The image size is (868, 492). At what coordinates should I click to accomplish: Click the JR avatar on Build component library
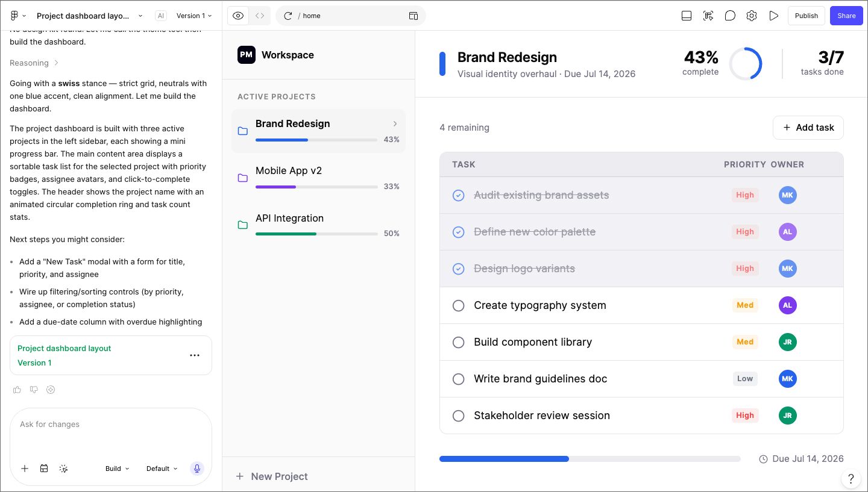(x=787, y=342)
